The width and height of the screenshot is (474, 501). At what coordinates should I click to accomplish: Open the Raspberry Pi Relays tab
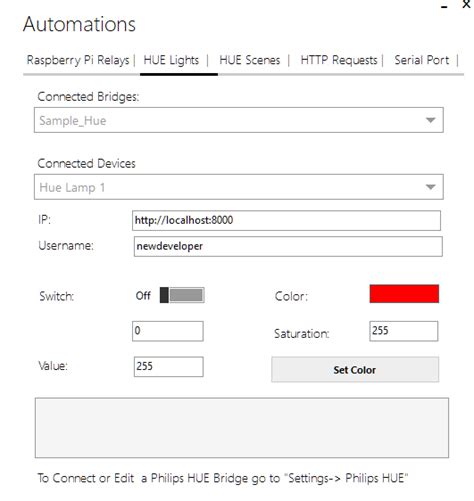pos(78,60)
